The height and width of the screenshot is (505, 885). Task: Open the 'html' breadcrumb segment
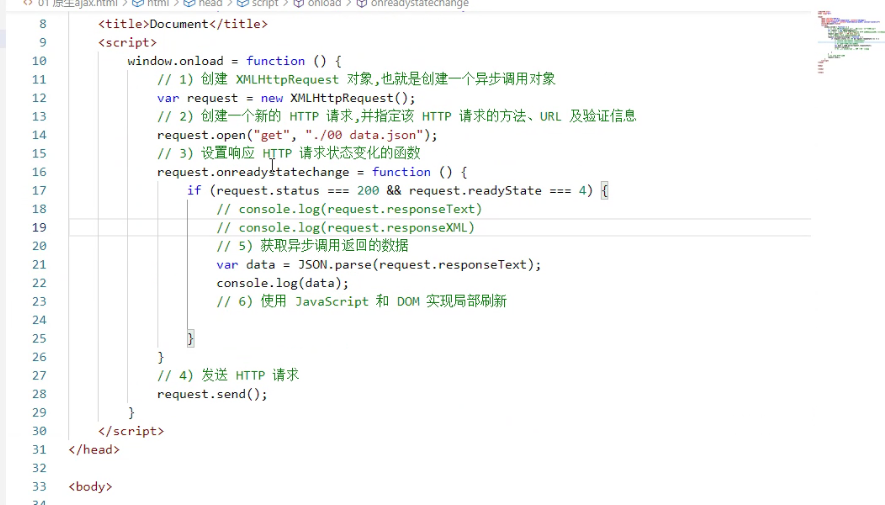(x=157, y=3)
